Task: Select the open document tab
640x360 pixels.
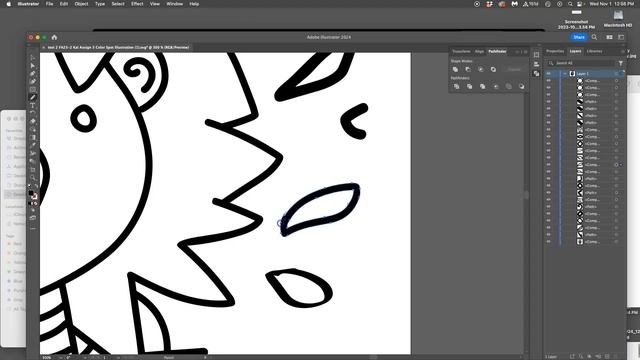Action: click(116, 47)
